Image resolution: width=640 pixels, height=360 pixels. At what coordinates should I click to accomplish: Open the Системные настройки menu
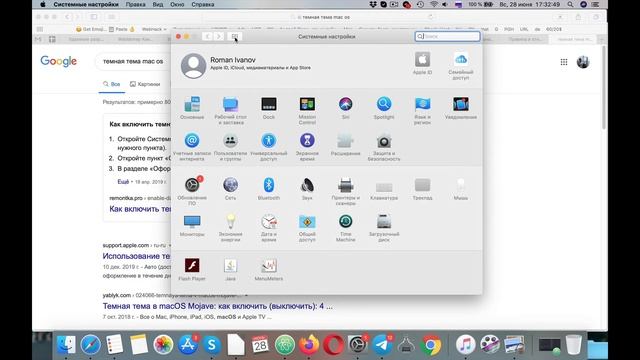click(x=86, y=4)
